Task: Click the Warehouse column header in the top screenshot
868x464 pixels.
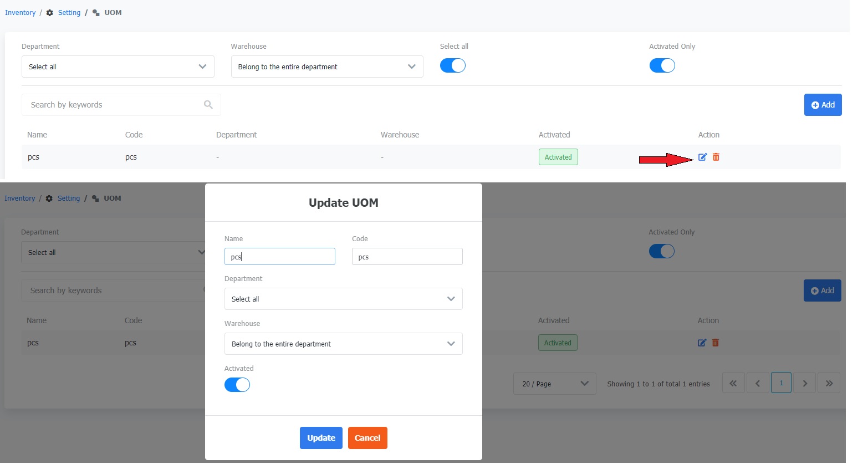Action: click(400, 135)
